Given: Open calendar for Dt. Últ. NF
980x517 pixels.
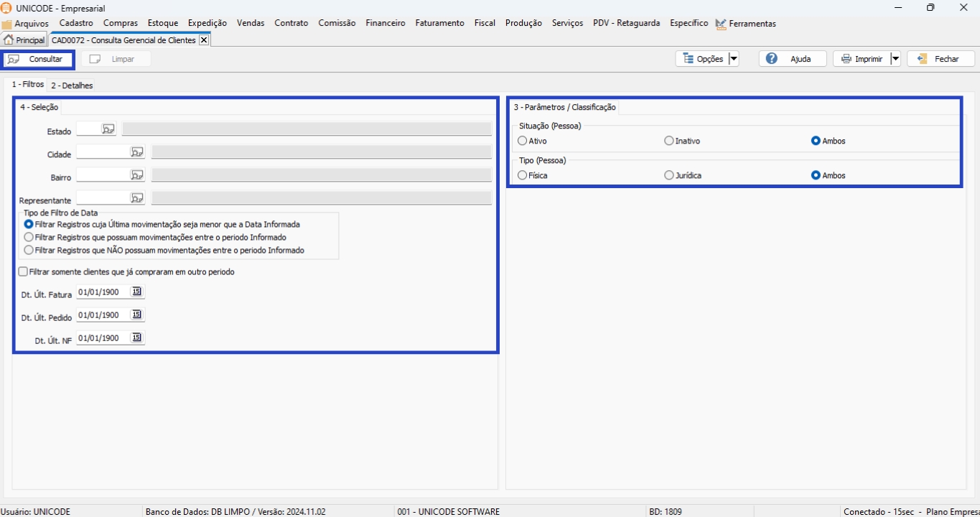Looking at the screenshot, I should point(137,338).
